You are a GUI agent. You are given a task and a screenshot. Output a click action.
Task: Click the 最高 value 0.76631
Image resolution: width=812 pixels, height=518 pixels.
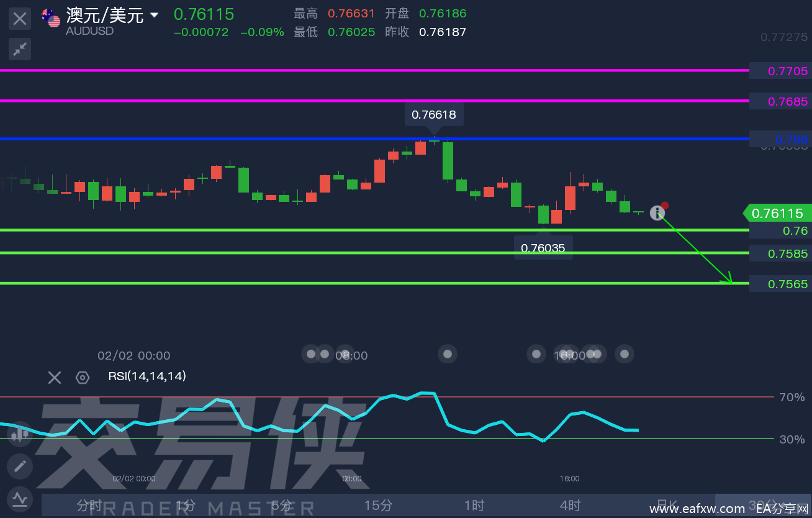coord(351,14)
